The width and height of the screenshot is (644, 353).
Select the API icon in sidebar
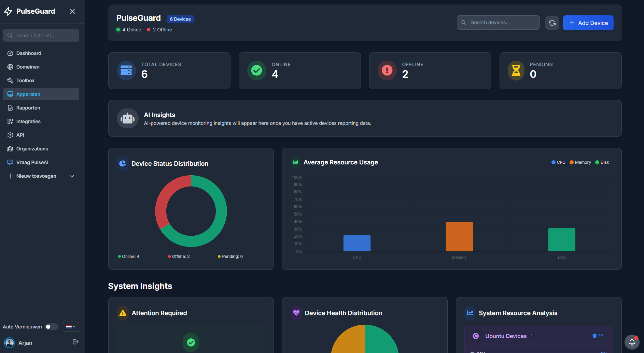10,135
